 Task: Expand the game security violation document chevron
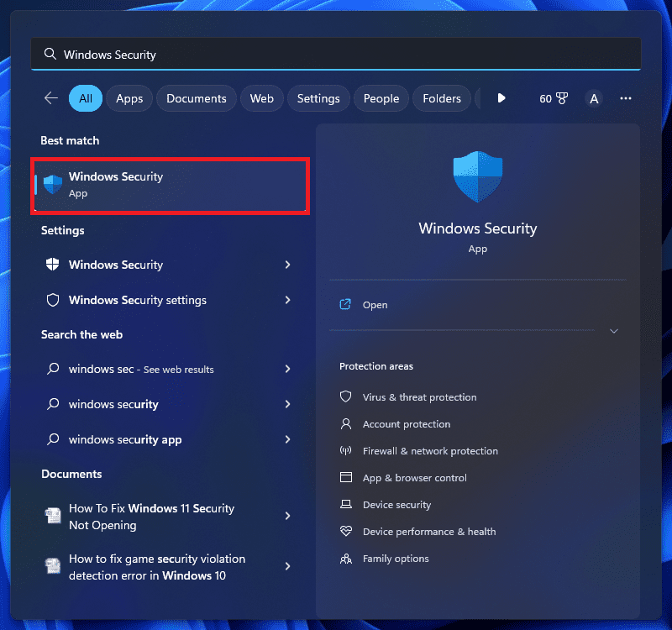[x=287, y=566]
